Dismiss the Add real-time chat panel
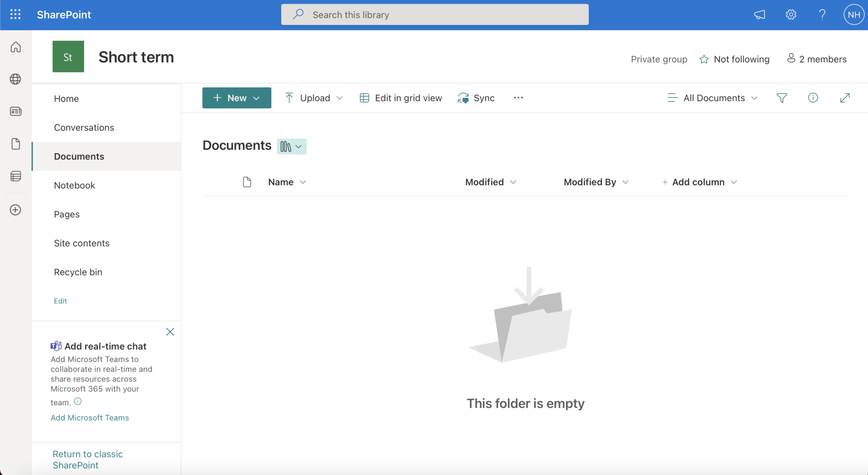Screen dimensions: 868x475 pos(170,332)
